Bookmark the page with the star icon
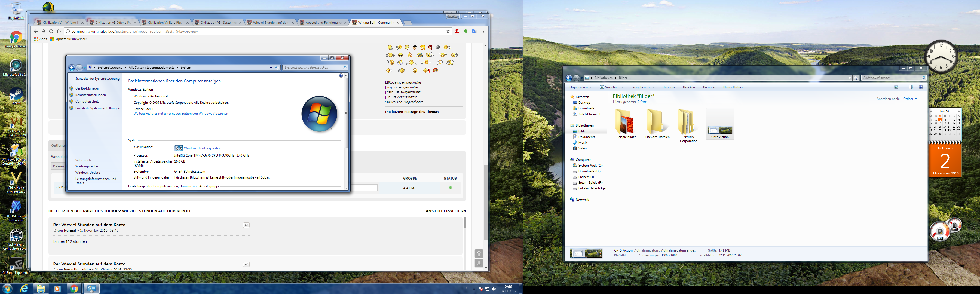The width and height of the screenshot is (980, 294). [x=448, y=32]
